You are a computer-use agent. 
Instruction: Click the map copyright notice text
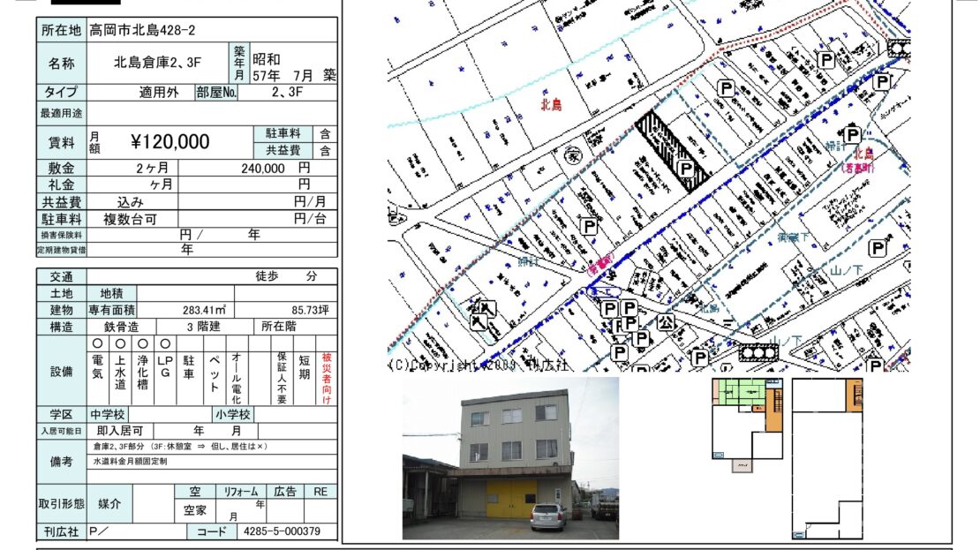479,365
